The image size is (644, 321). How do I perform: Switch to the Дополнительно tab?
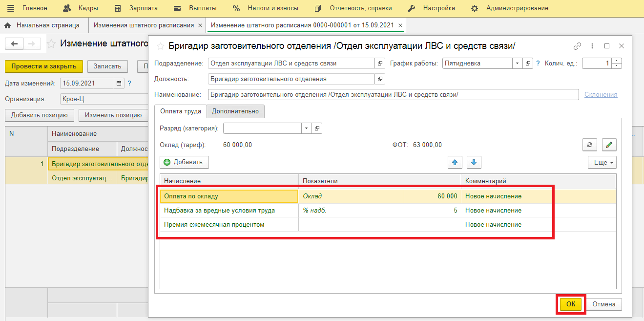click(x=235, y=111)
